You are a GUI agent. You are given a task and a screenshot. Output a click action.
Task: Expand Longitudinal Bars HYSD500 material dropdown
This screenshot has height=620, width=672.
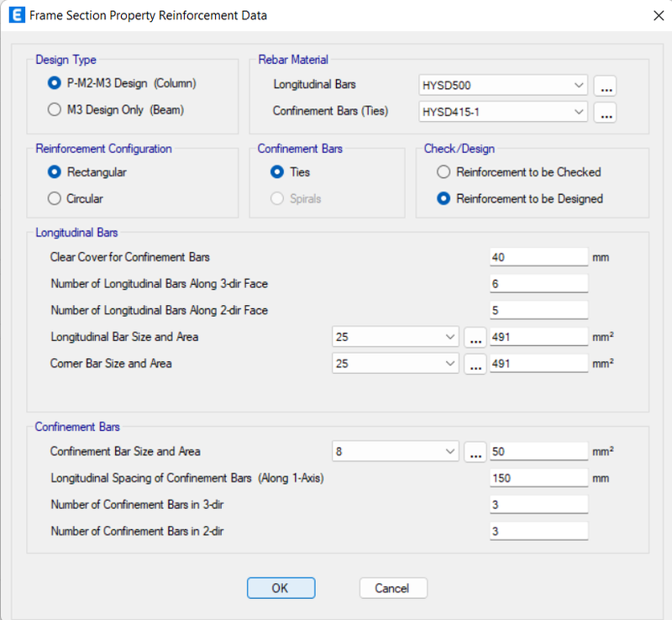coord(502,86)
